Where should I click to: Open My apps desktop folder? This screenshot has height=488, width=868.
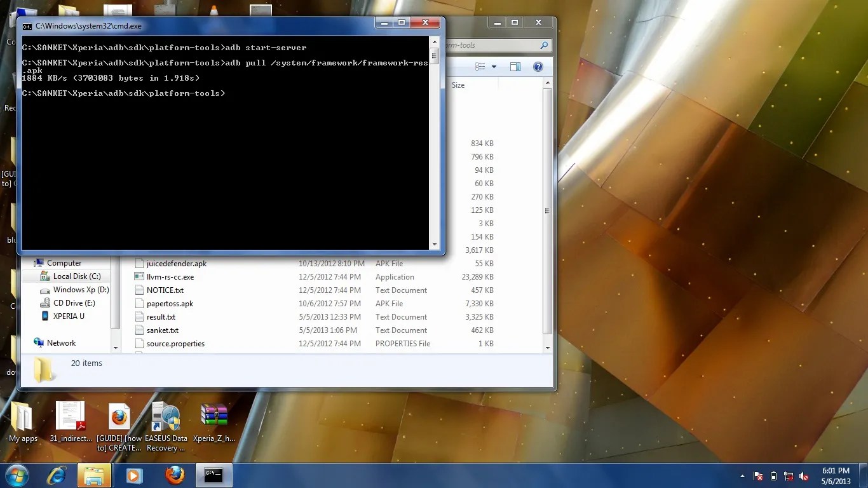[x=23, y=422]
